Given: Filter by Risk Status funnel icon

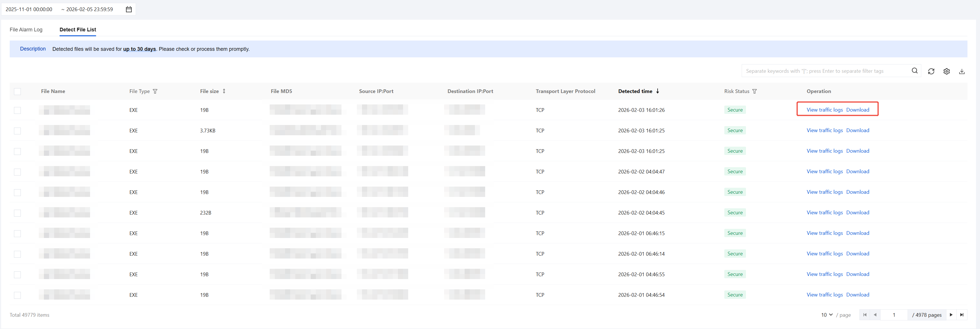Looking at the screenshot, I should pyautogui.click(x=755, y=91).
